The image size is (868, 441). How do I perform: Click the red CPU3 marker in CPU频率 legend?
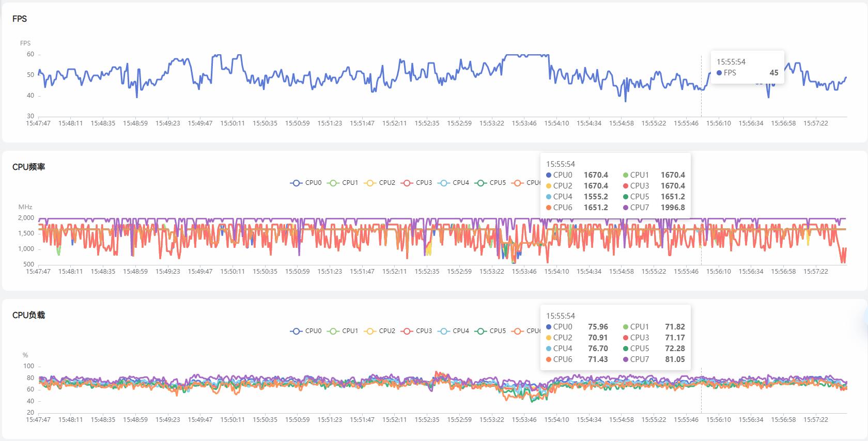407,183
